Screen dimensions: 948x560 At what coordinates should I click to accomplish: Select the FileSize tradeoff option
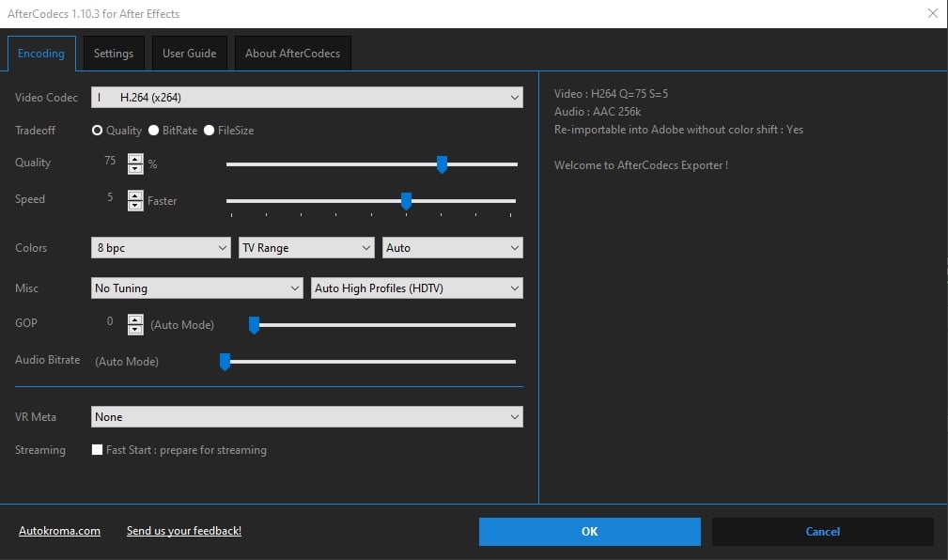click(210, 131)
